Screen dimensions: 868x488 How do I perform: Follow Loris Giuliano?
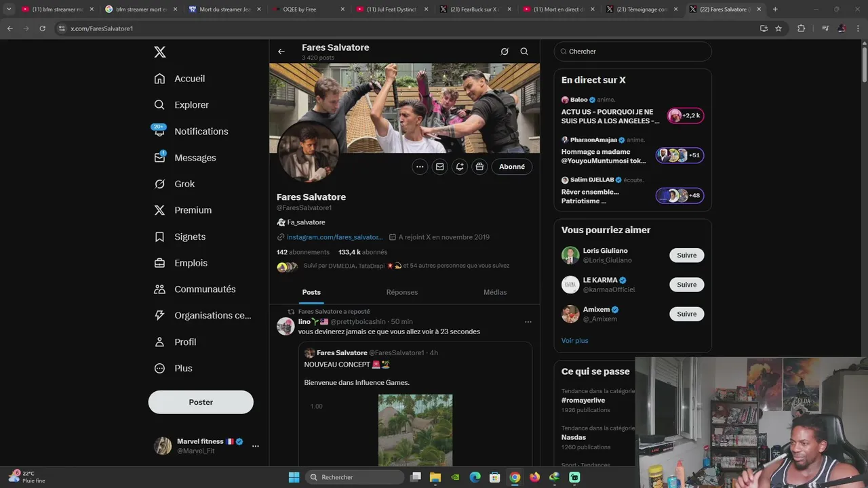[x=687, y=256]
